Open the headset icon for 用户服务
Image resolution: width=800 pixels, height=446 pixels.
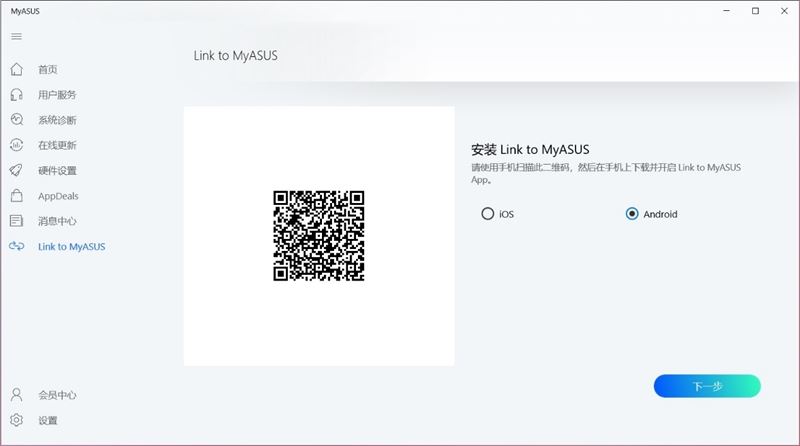(x=17, y=94)
